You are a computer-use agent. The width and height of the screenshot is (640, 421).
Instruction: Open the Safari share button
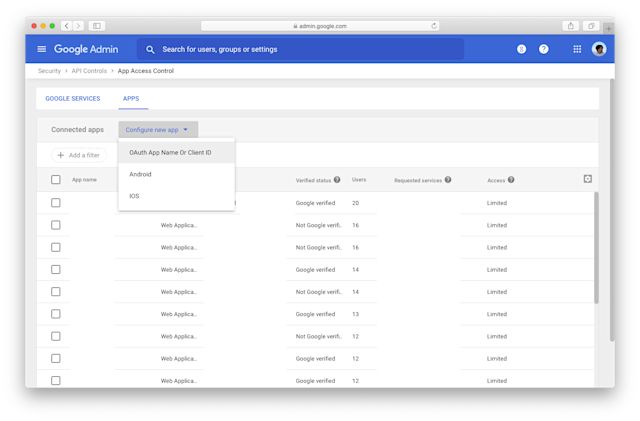(571, 26)
